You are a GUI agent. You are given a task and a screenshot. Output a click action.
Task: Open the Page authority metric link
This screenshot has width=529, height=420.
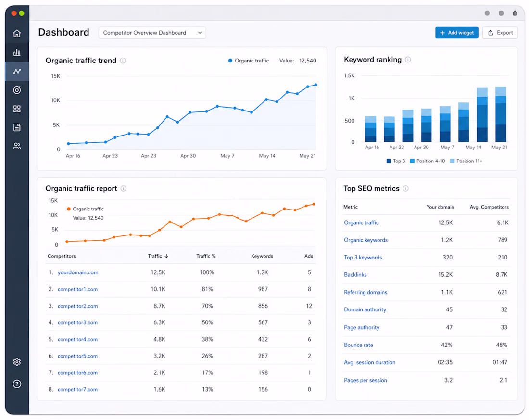tap(362, 327)
